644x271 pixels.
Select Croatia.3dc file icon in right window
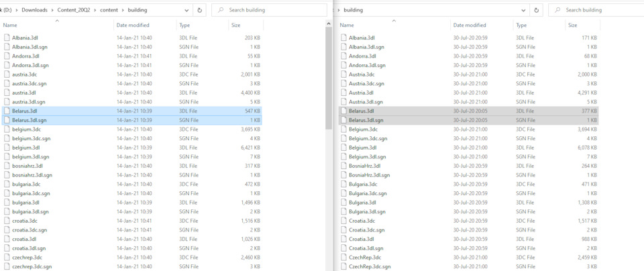pyautogui.click(x=343, y=221)
